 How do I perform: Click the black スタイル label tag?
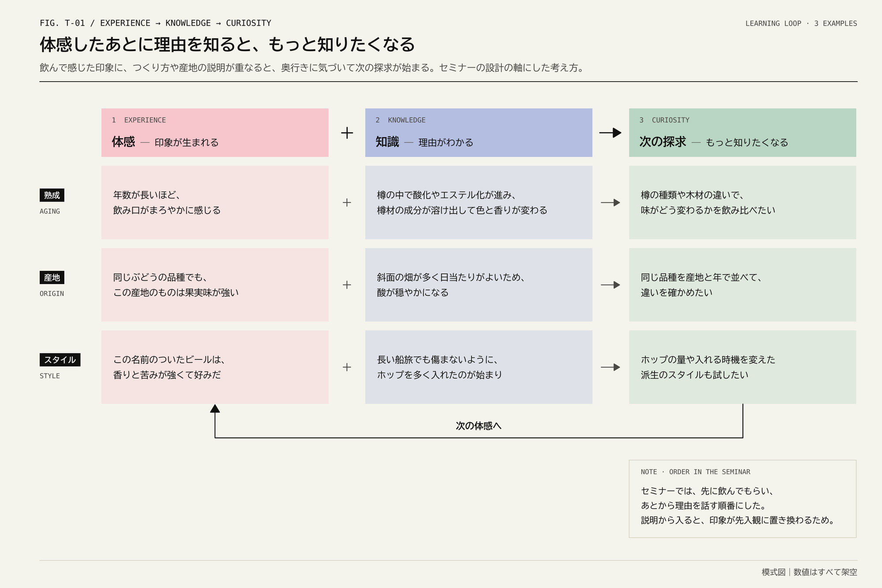pyautogui.click(x=60, y=360)
